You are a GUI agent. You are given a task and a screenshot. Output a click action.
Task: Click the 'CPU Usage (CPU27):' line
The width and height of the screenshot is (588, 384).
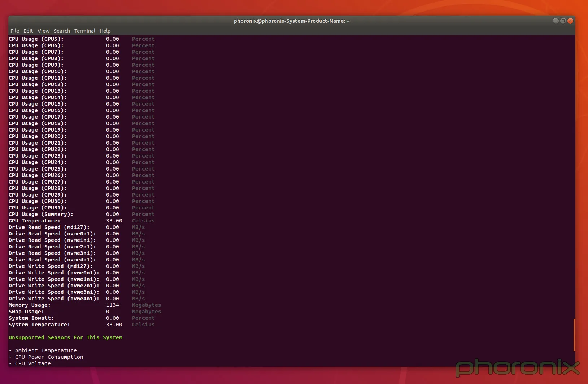point(82,182)
